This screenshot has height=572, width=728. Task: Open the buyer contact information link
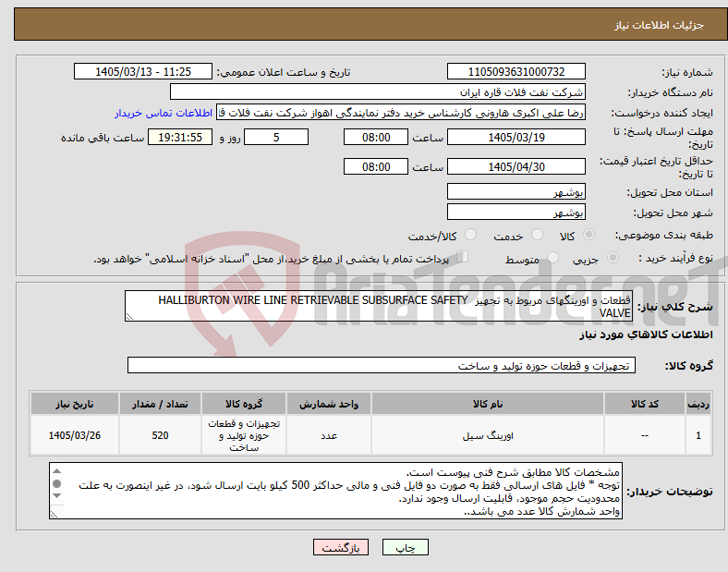coord(164,113)
